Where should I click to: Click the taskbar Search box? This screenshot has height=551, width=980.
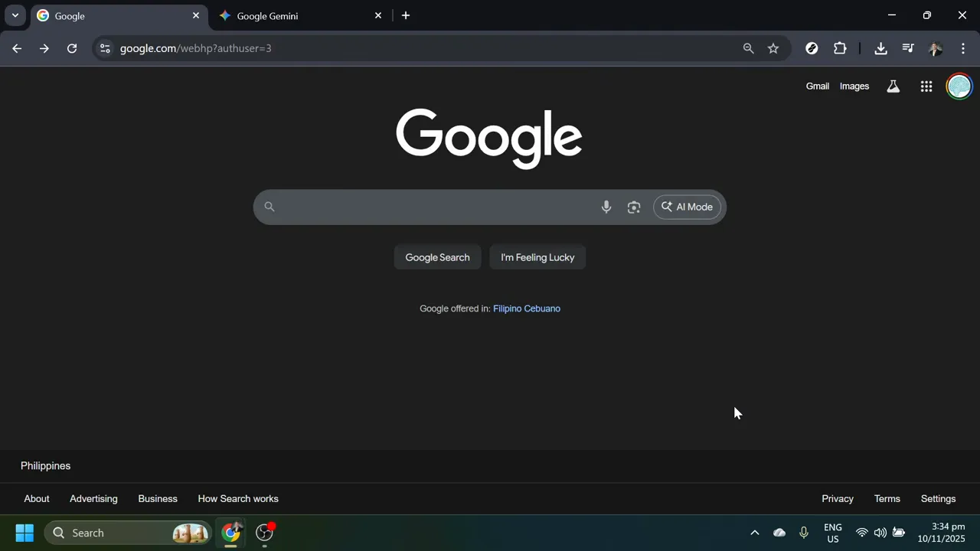(x=128, y=533)
